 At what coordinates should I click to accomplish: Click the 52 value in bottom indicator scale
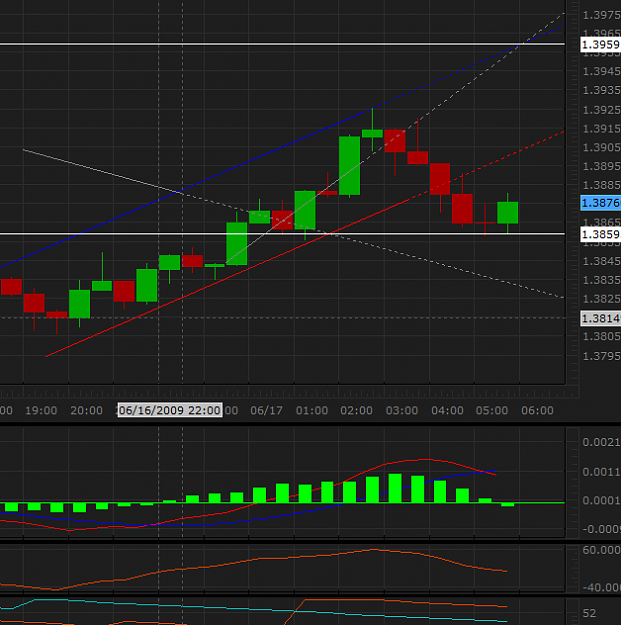(589, 613)
